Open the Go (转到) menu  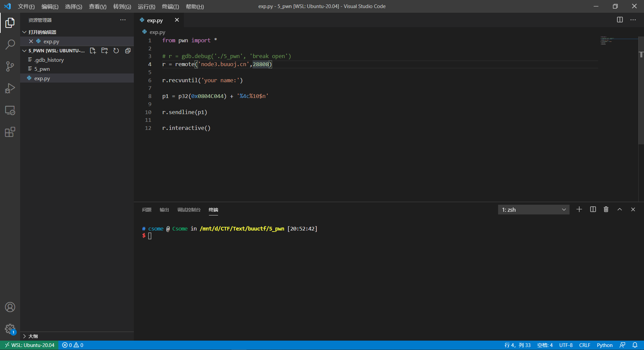point(122,6)
